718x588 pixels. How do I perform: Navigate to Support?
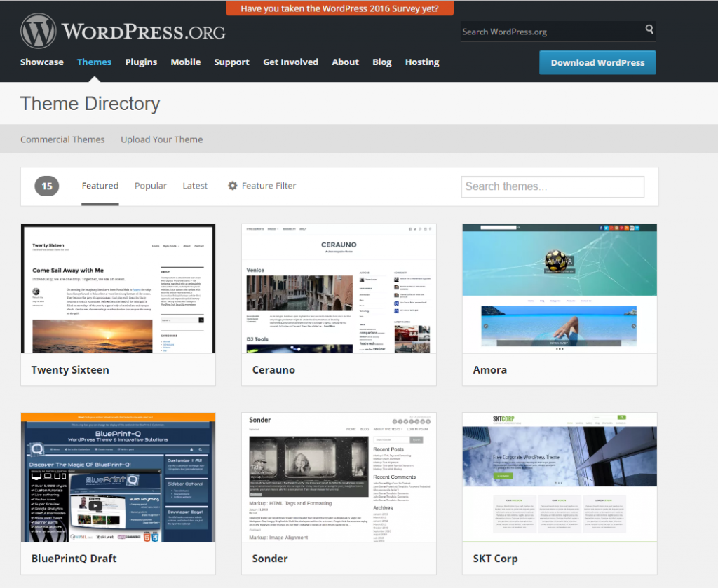(x=231, y=62)
